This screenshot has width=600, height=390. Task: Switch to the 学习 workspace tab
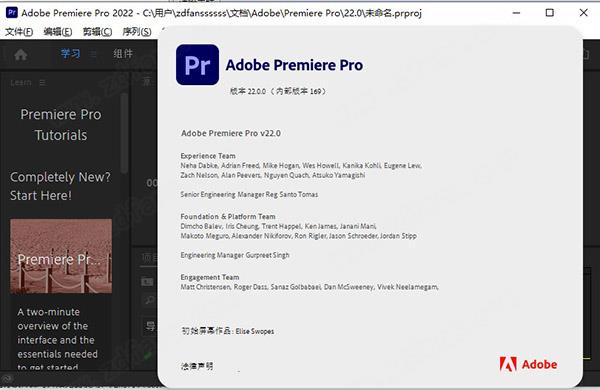click(x=70, y=54)
